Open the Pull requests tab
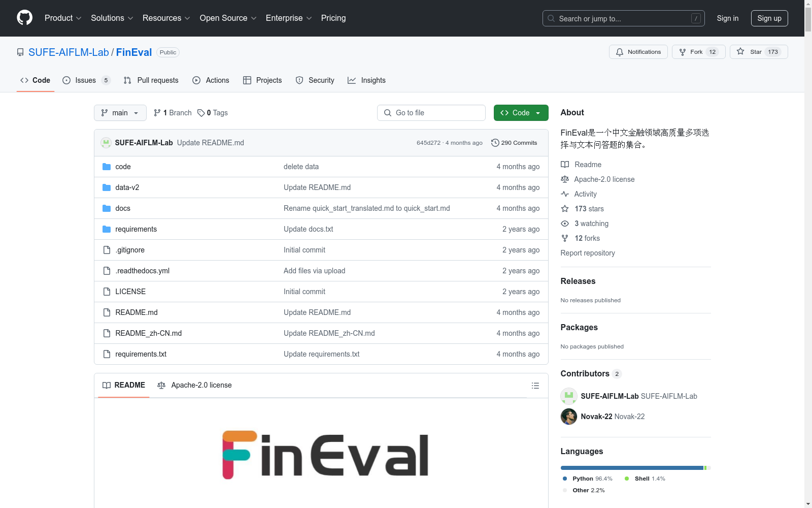 pyautogui.click(x=151, y=80)
